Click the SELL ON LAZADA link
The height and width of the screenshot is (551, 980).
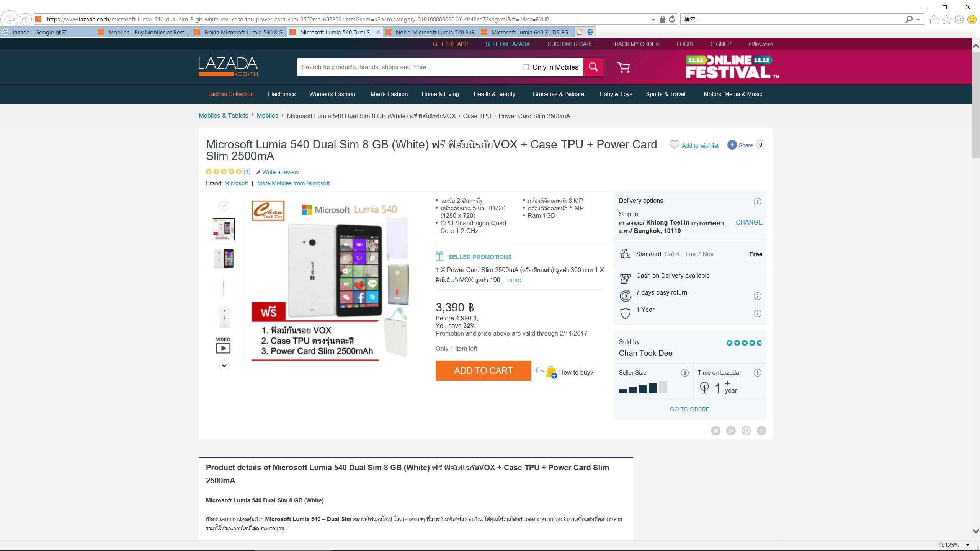pyautogui.click(x=508, y=44)
